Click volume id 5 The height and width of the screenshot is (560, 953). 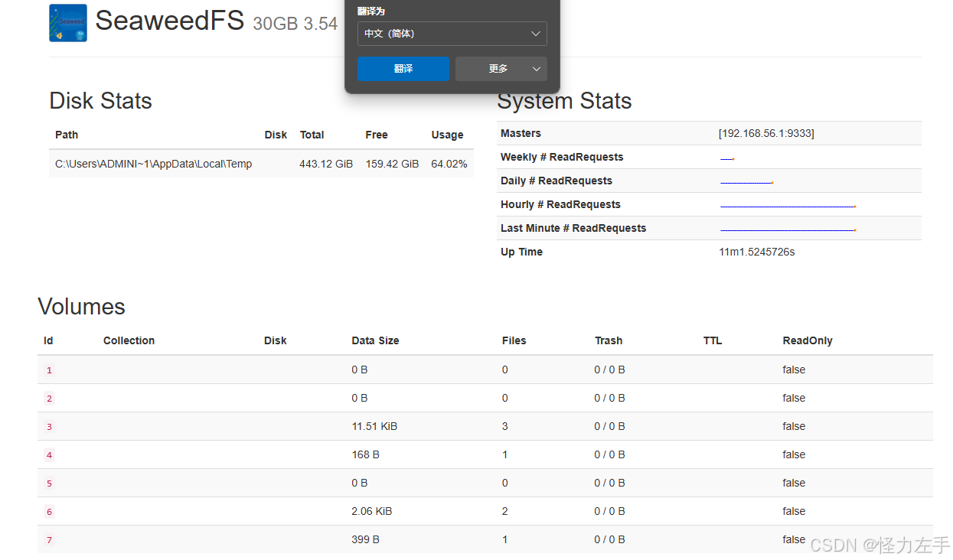point(49,483)
